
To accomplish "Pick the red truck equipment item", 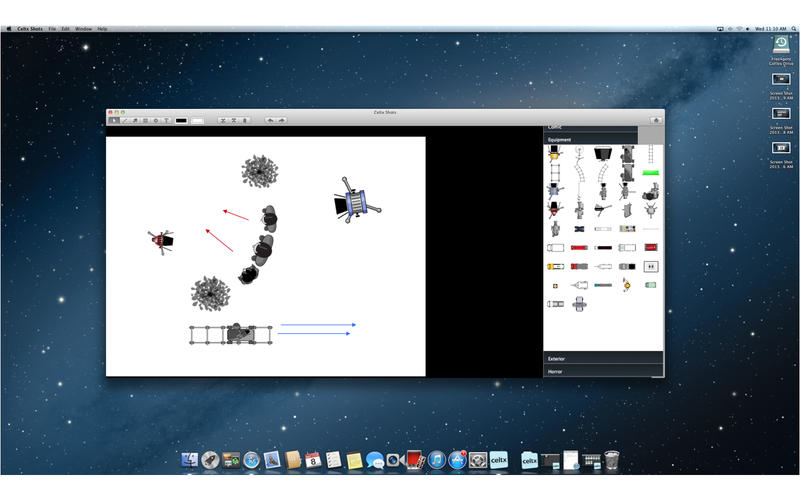I will (x=579, y=247).
